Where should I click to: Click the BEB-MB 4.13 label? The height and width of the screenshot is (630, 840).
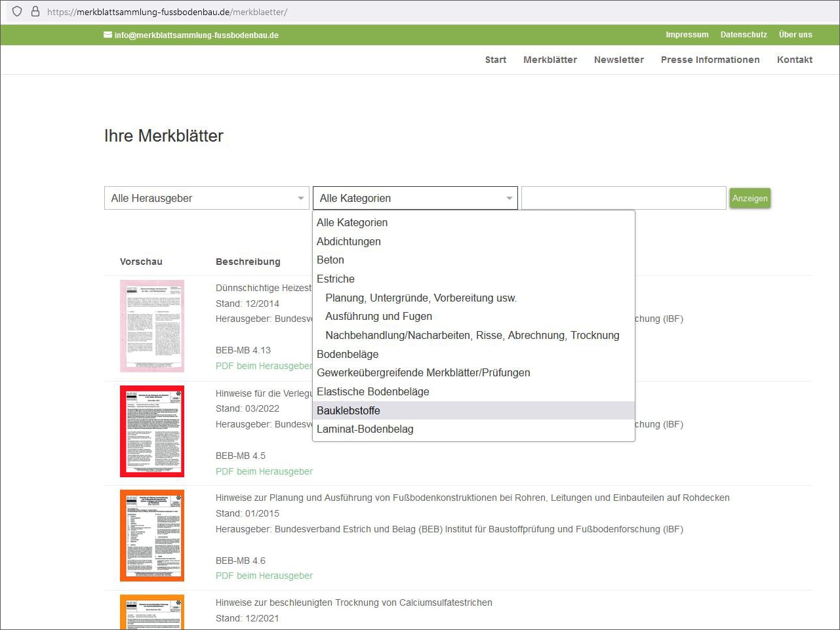pos(243,350)
